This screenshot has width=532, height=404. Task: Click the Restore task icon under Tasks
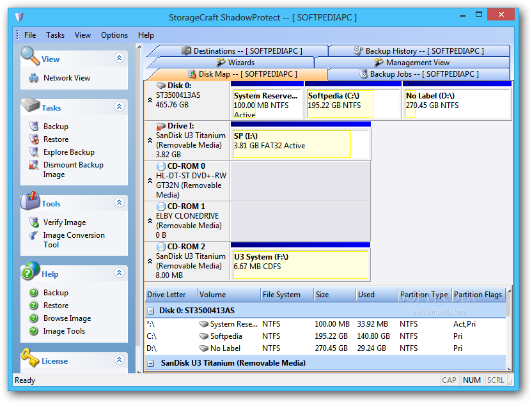tap(34, 139)
